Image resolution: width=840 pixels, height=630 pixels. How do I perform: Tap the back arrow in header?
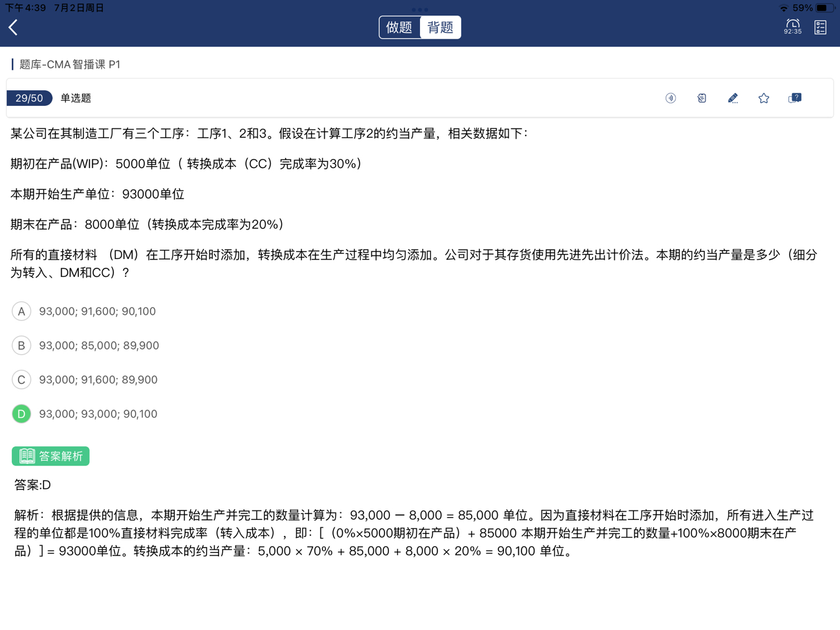[x=13, y=27]
